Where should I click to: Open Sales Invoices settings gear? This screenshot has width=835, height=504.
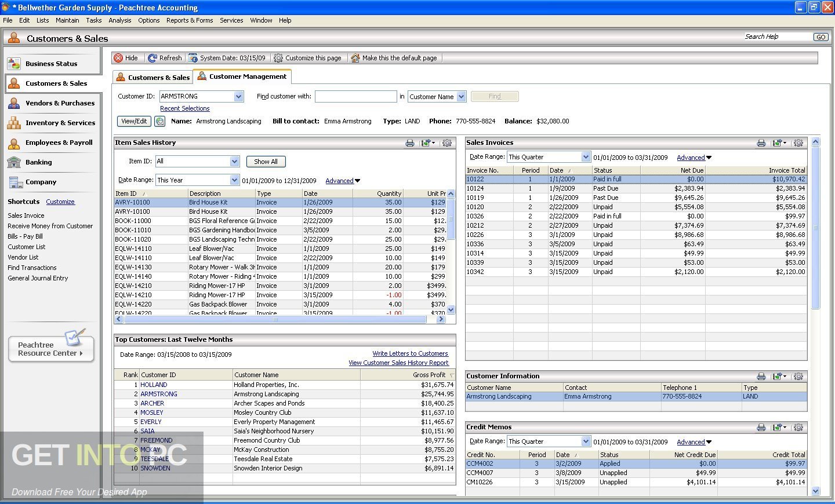(798, 143)
